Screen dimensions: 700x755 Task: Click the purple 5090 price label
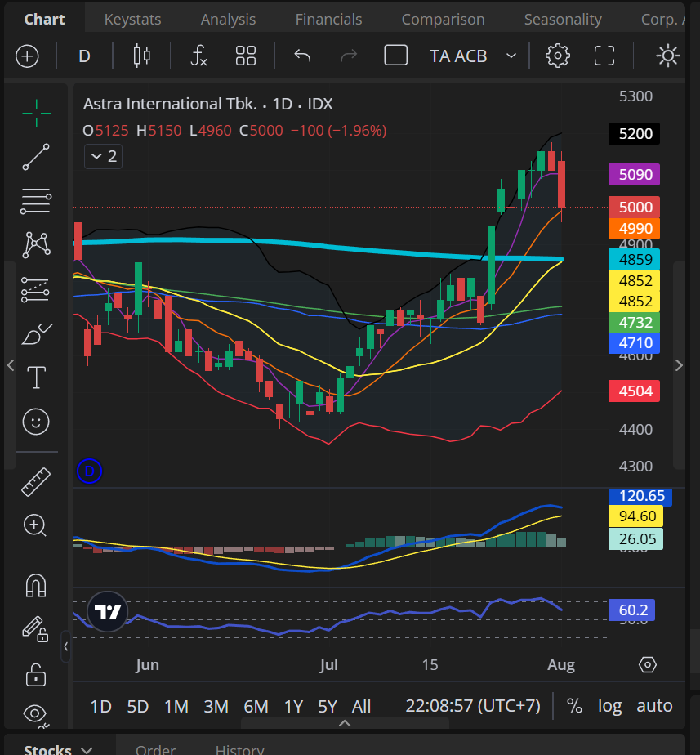pos(635,174)
